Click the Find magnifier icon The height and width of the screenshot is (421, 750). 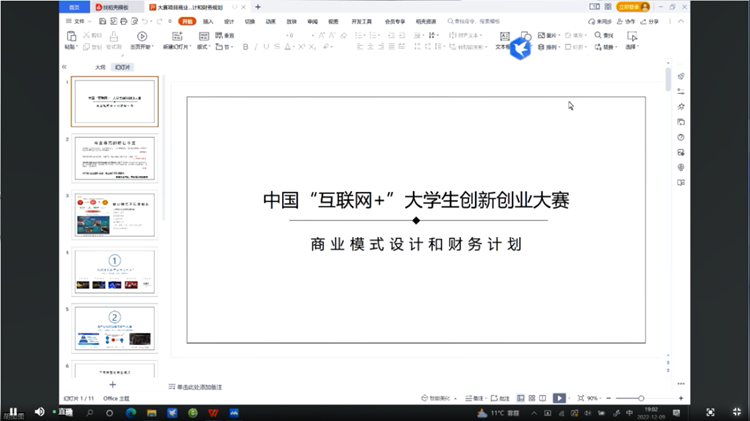click(x=598, y=35)
